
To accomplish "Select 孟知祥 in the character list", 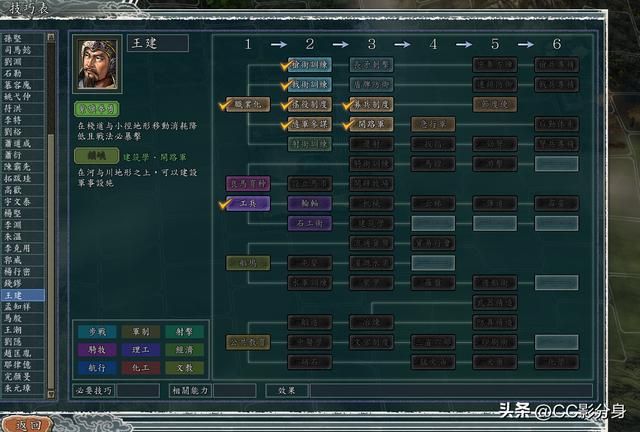I will click(x=22, y=307).
